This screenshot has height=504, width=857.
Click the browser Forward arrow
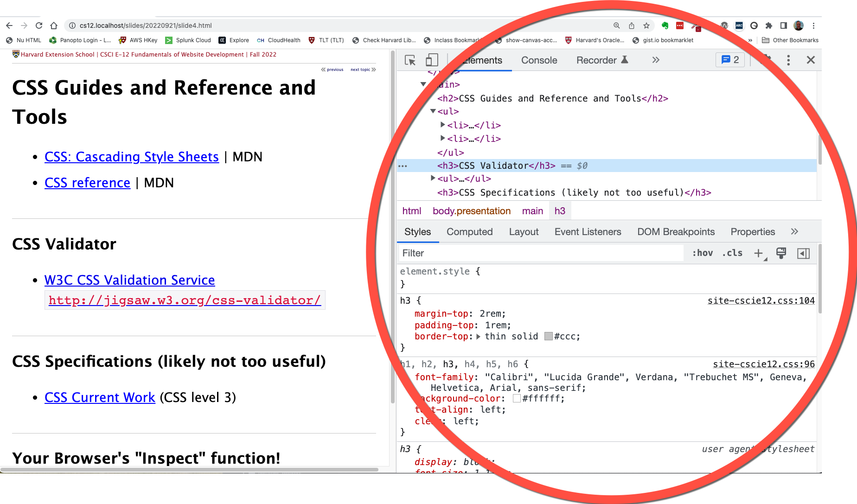24,26
